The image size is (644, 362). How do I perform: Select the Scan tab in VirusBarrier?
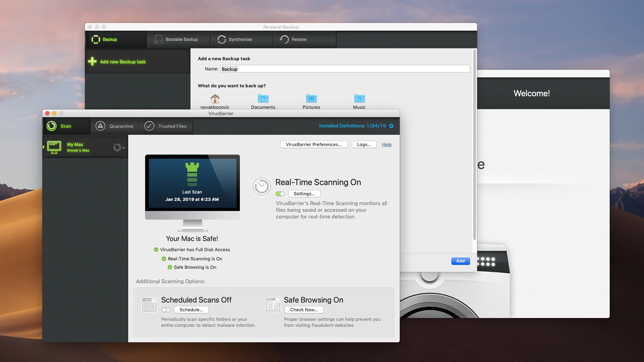pyautogui.click(x=66, y=126)
